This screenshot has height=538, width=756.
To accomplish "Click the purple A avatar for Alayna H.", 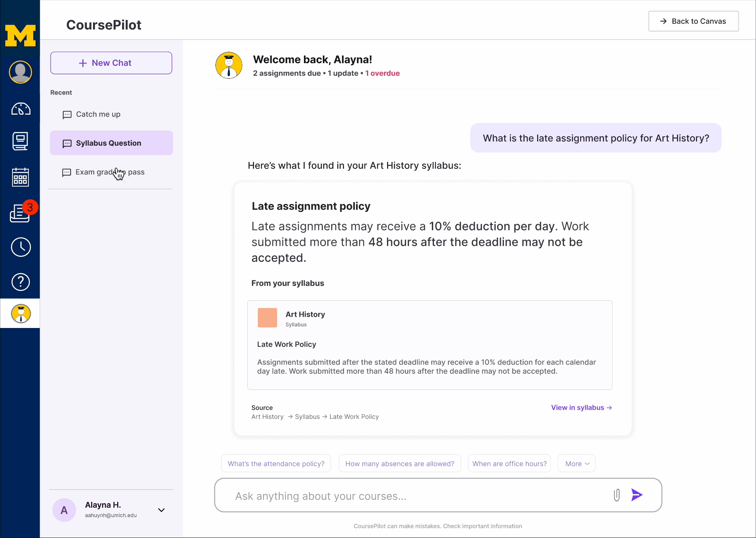I will (64, 510).
